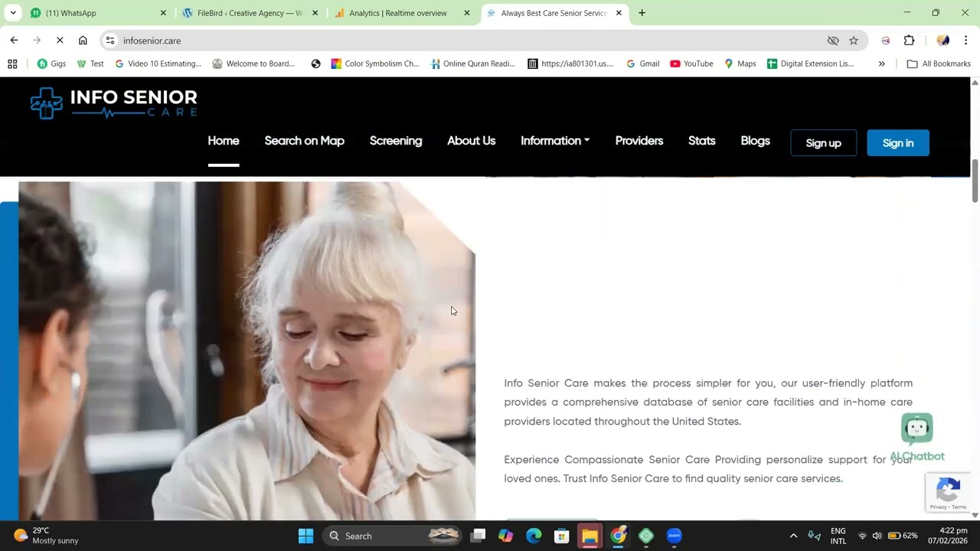
Task: Open the weather widget showing 29°C
Action: point(46,536)
